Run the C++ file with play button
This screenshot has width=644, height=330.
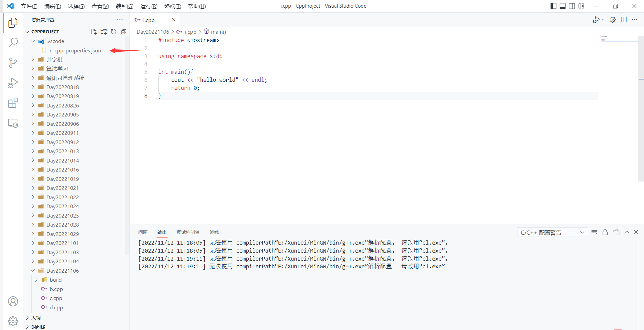point(596,20)
